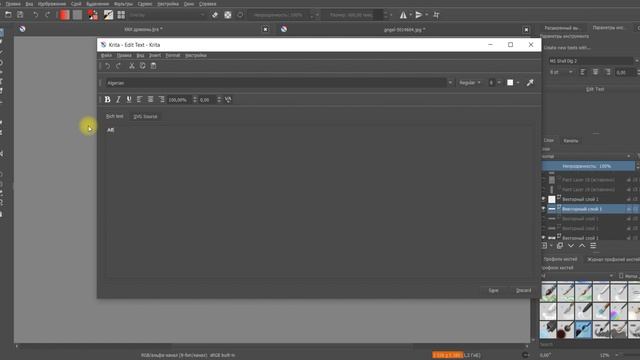Viewport: 640px width, 360px height.
Task: Open the brush blending mode dropdown in toolbar
Action: (167, 15)
